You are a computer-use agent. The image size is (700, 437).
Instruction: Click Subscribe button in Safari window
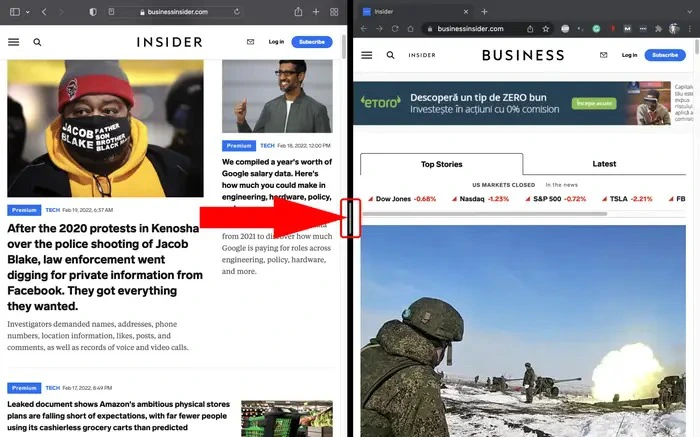point(312,42)
